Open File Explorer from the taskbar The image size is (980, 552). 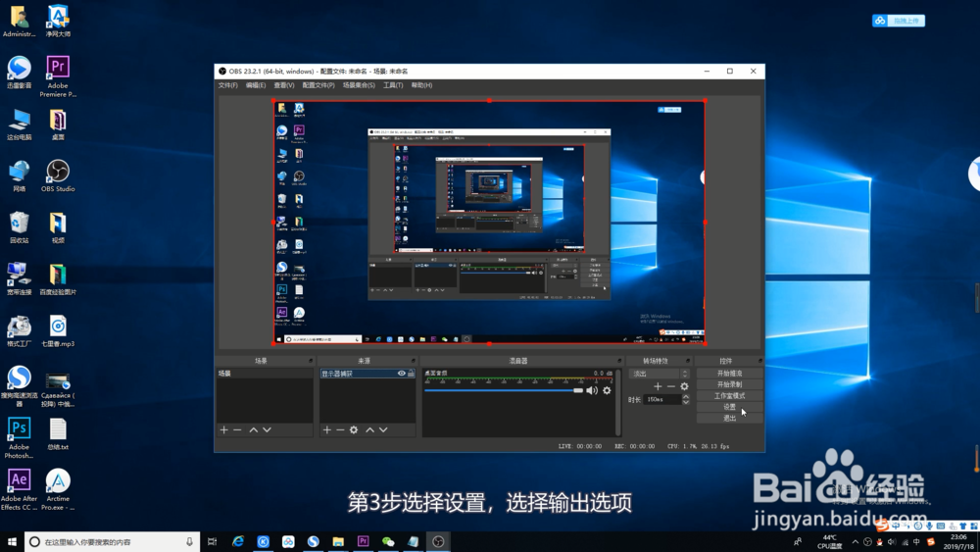pos(338,542)
